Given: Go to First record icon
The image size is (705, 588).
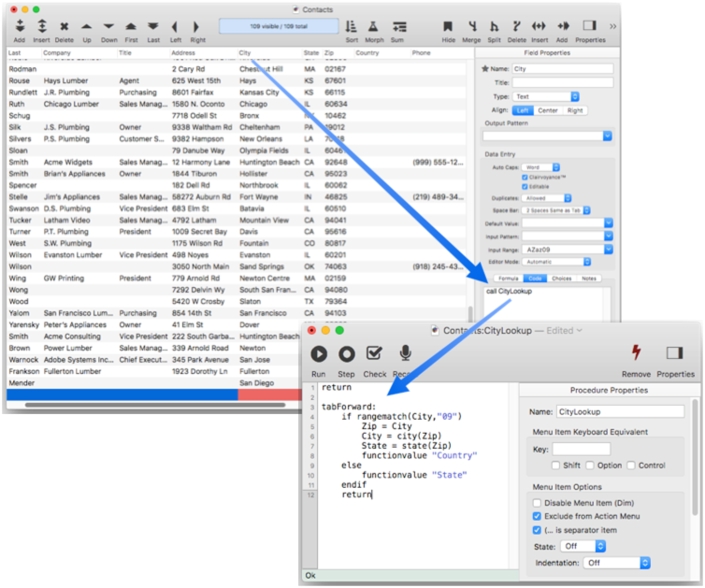Looking at the screenshot, I should [x=131, y=27].
